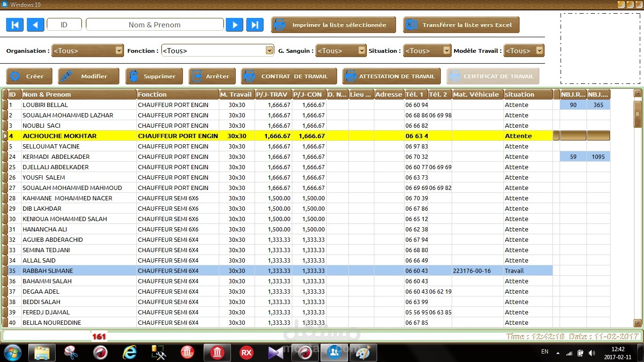Jump to the first record
Viewport: 644px width, 362px height.
coord(15,25)
